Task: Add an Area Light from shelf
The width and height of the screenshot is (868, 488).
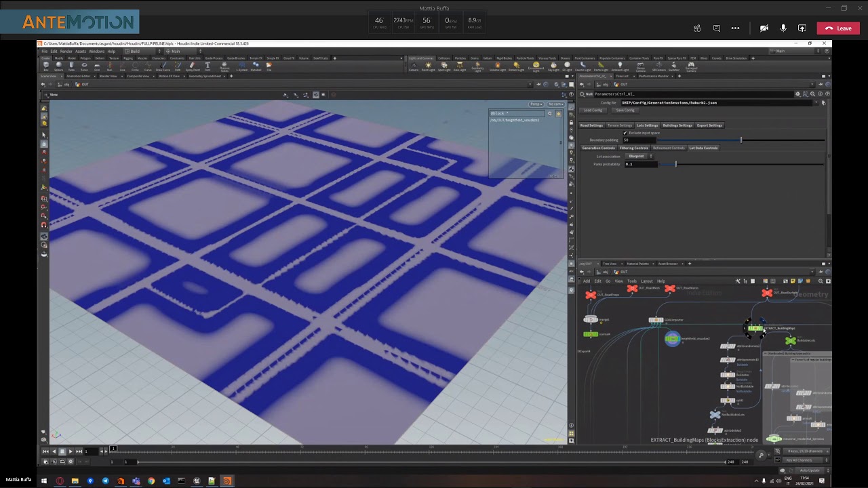Action: tap(460, 66)
